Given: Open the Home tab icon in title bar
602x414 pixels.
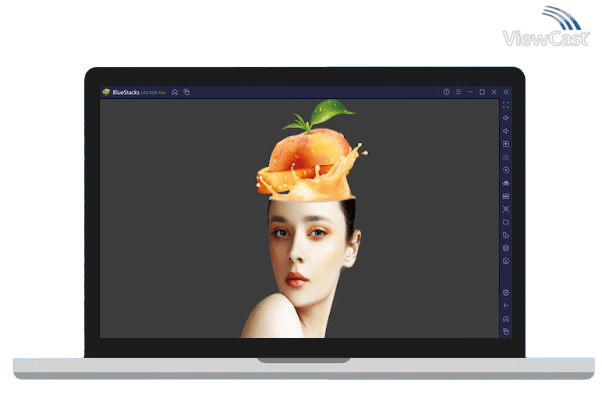Looking at the screenshot, I should click(x=175, y=92).
